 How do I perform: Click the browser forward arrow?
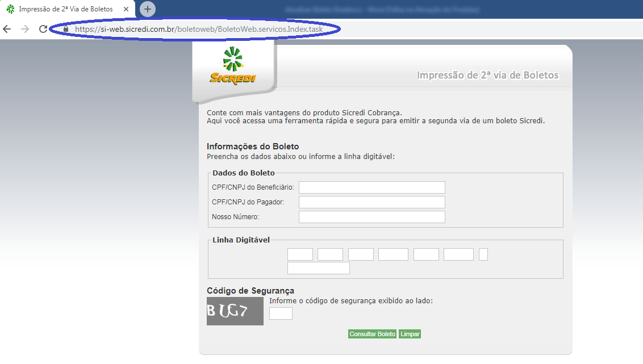pyautogui.click(x=25, y=29)
